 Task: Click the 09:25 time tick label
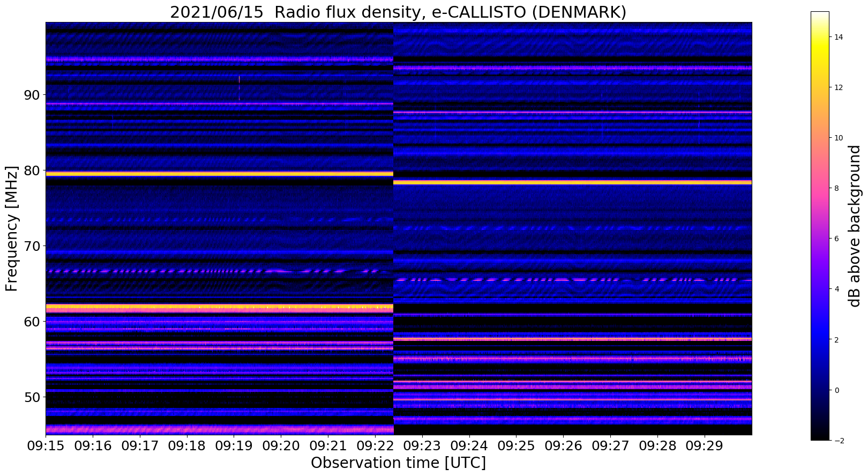point(517,445)
